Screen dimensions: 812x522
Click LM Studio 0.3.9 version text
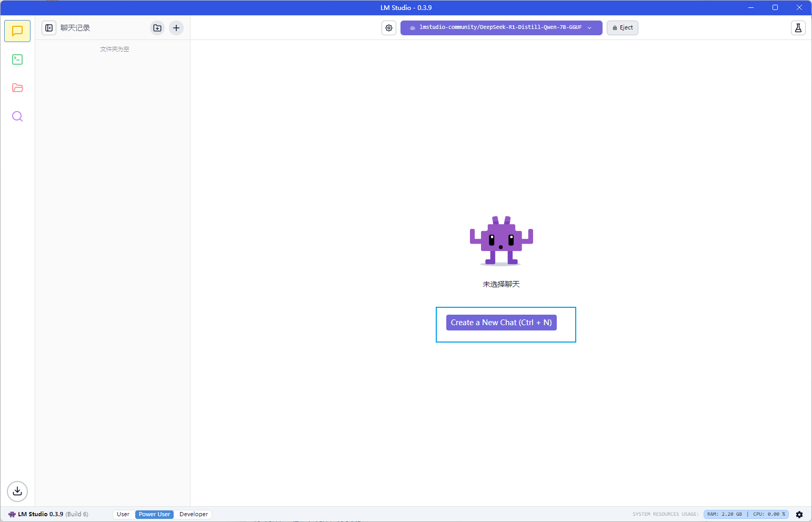(x=41, y=514)
